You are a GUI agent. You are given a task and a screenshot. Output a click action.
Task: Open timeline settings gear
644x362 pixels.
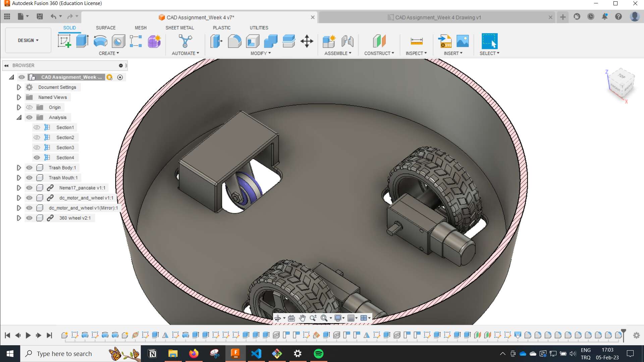[x=636, y=335]
